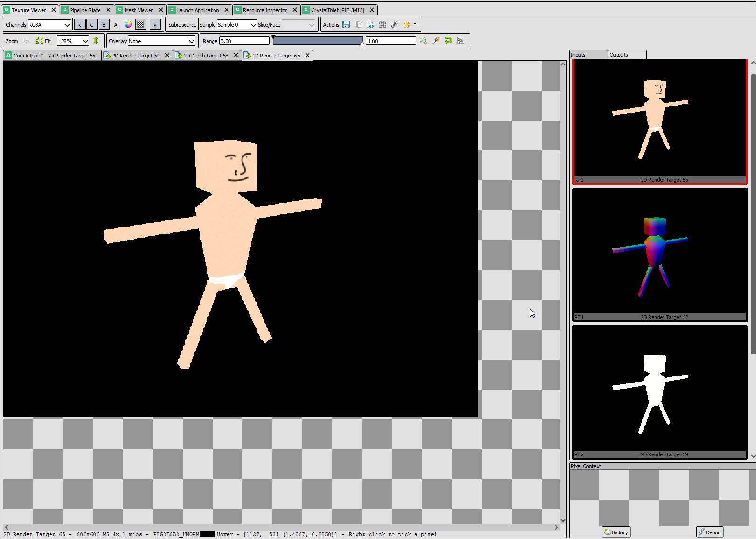The height and width of the screenshot is (539, 756).
Task: Click the 2D Depth Target 68 tab icon
Action: [x=178, y=55]
